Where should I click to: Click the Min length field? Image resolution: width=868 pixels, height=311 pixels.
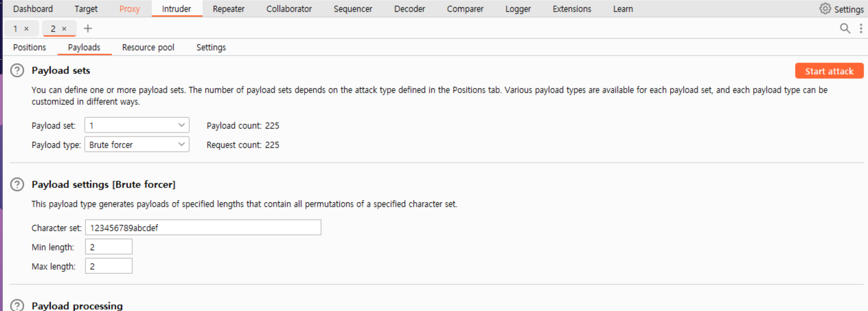(108, 247)
